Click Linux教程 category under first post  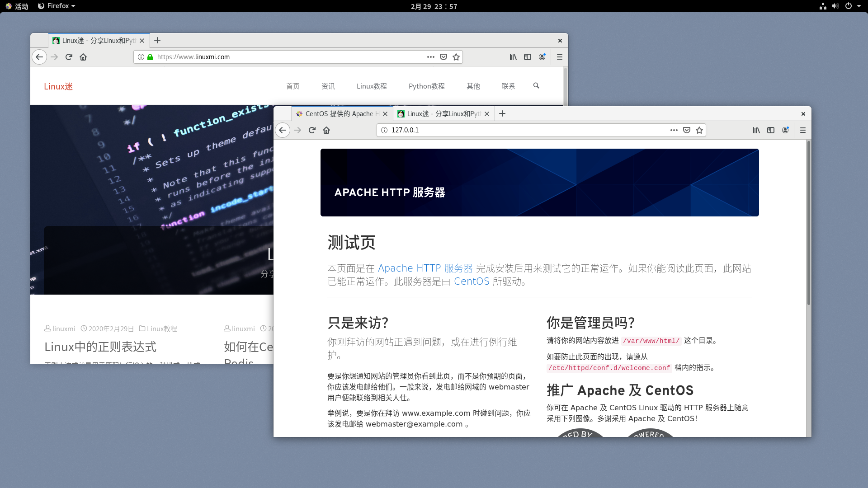point(162,329)
